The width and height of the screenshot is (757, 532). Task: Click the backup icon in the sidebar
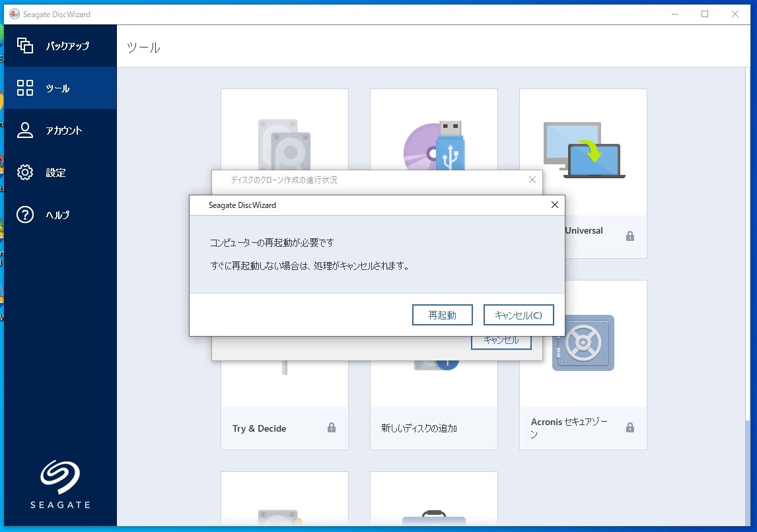click(x=25, y=46)
